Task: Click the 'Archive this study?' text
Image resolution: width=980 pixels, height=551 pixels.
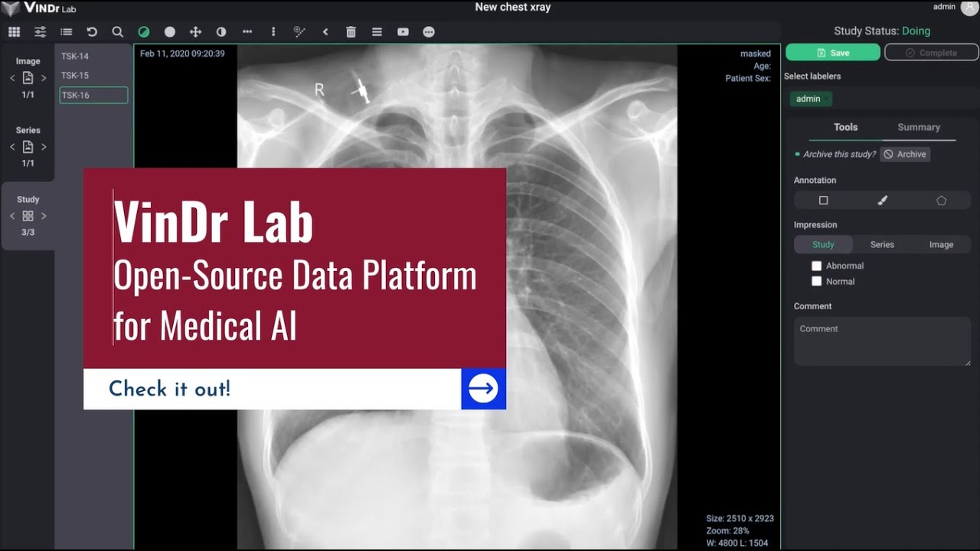Action: 839,154
